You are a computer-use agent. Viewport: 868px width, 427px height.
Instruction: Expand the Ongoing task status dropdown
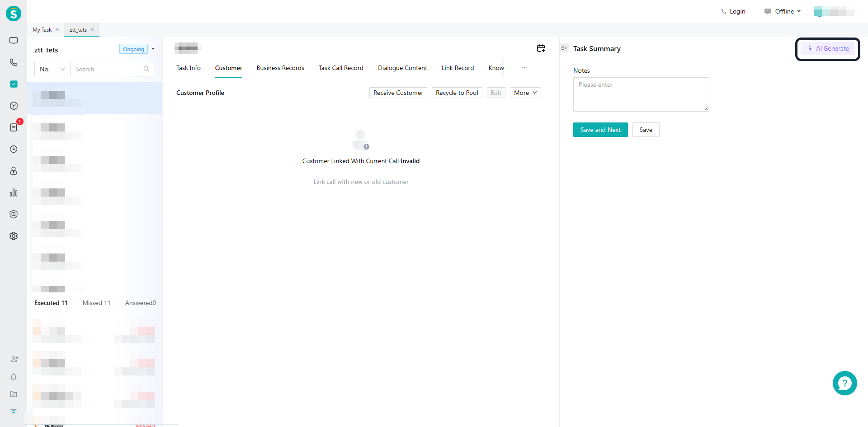pos(153,49)
